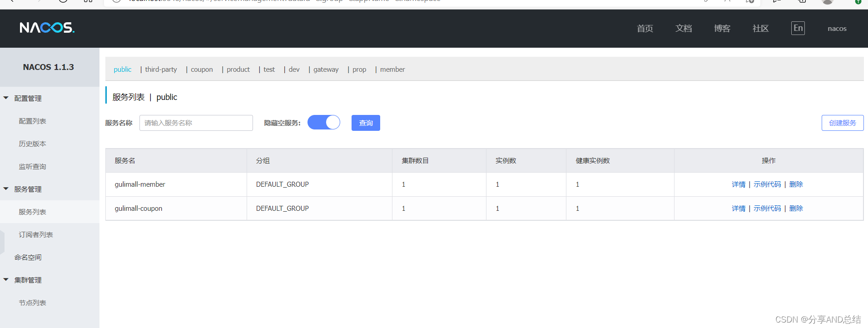Viewport: 868px width, 328px height.
Task: Click DEFAULT_GROUP in the gulimall-coupon row
Action: [283, 209]
